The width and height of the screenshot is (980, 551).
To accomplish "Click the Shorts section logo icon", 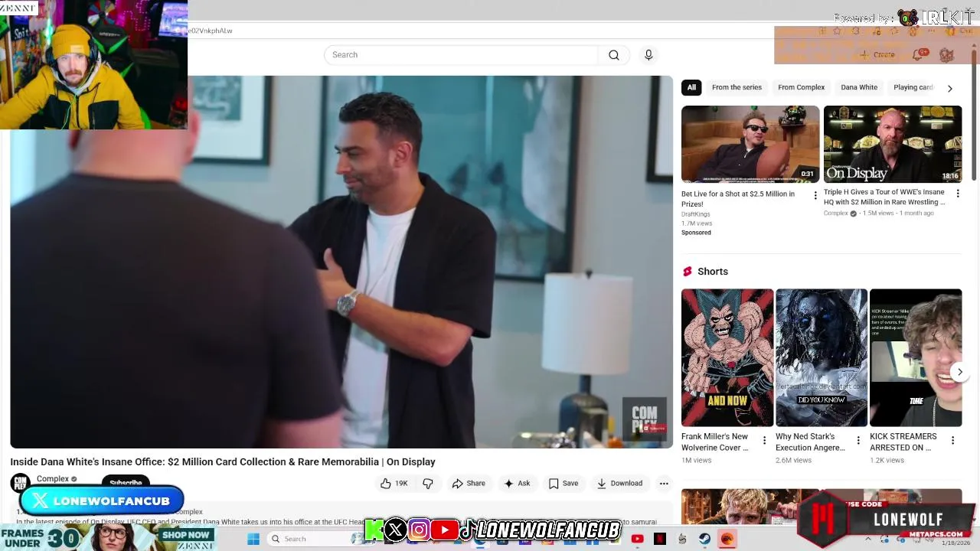I will tap(688, 272).
